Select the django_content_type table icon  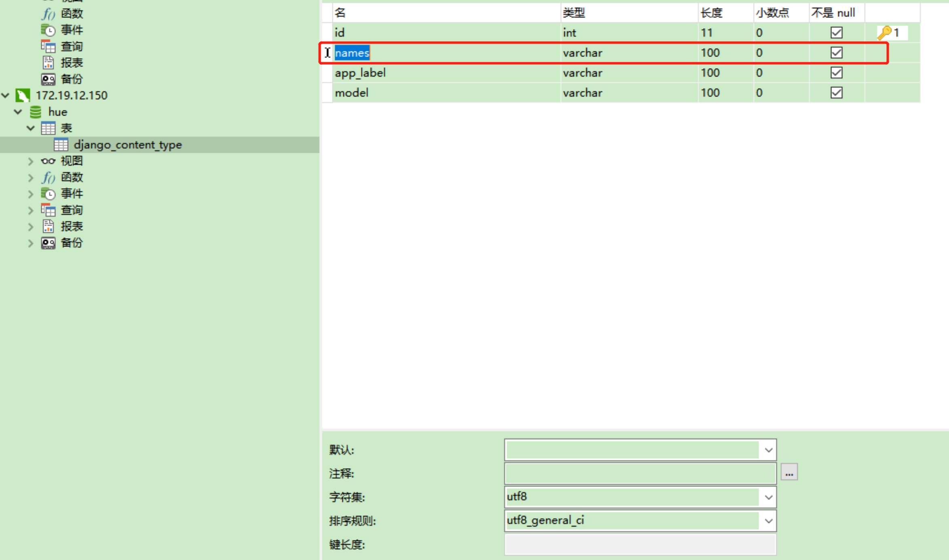point(61,145)
